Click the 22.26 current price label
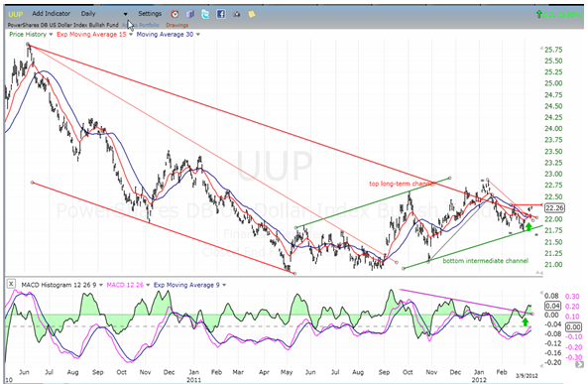Viewport: 588px width, 384px height. point(554,208)
